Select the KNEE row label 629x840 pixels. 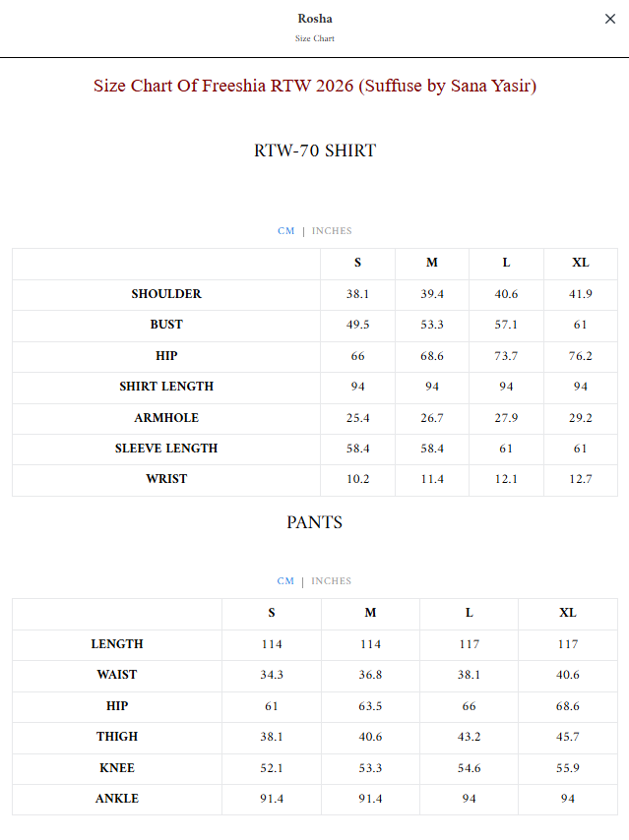(x=117, y=768)
